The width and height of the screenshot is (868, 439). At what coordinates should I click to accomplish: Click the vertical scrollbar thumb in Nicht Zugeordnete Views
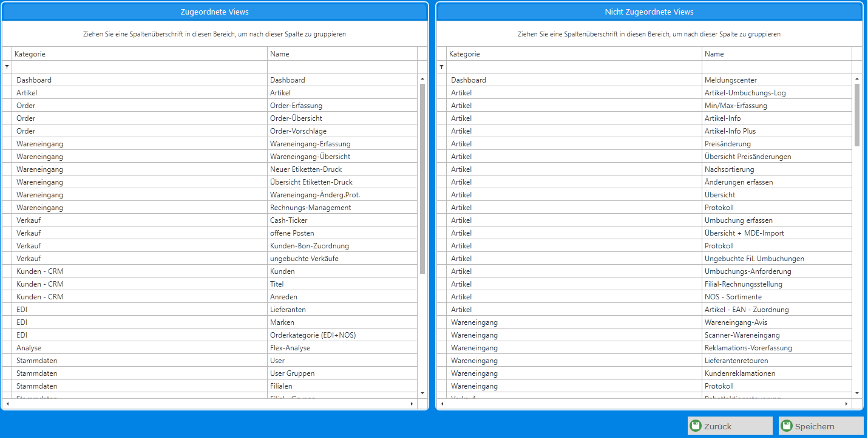point(856,115)
